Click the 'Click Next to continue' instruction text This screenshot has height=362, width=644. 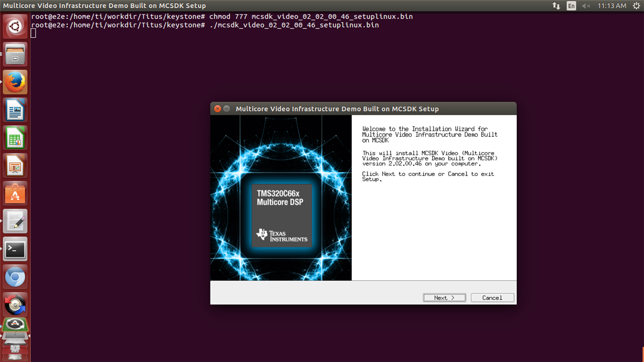click(428, 177)
